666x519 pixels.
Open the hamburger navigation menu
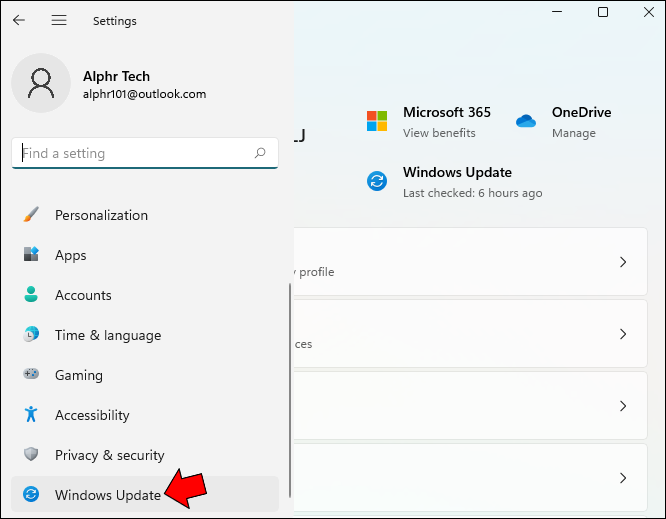(x=59, y=20)
